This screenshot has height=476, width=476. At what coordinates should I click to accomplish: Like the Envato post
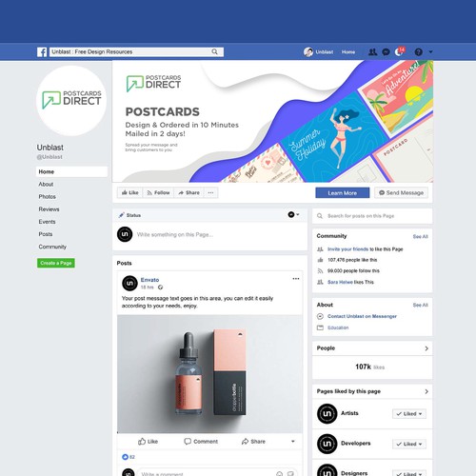click(x=148, y=442)
